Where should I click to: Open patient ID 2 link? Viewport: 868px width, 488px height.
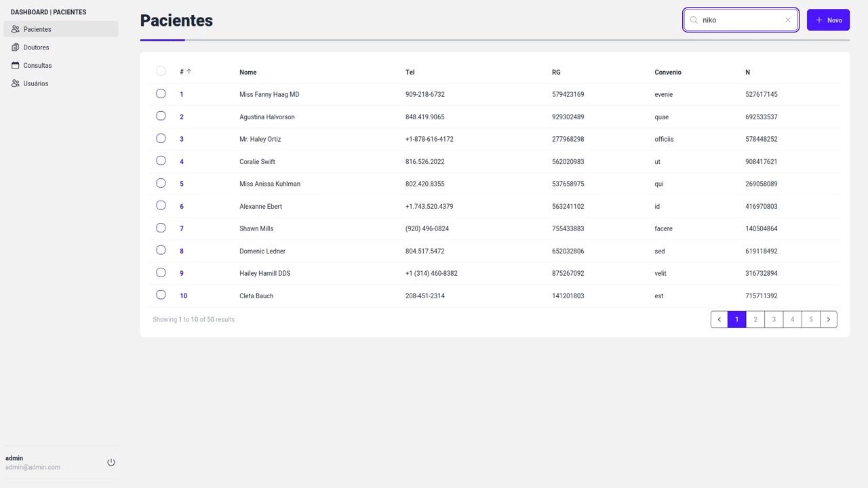pos(182,117)
